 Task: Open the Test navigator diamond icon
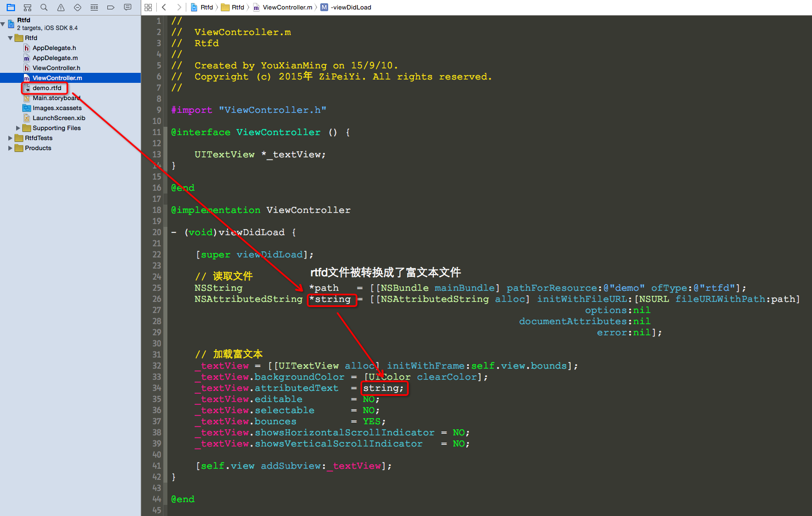point(77,7)
